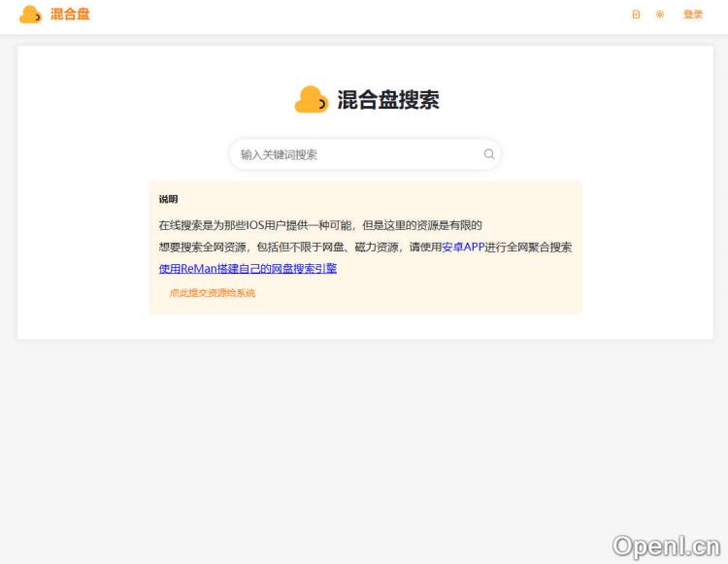The height and width of the screenshot is (564, 728).
Task: Click the text 进行全网聚合搜索 after the APP link
Action: point(528,247)
